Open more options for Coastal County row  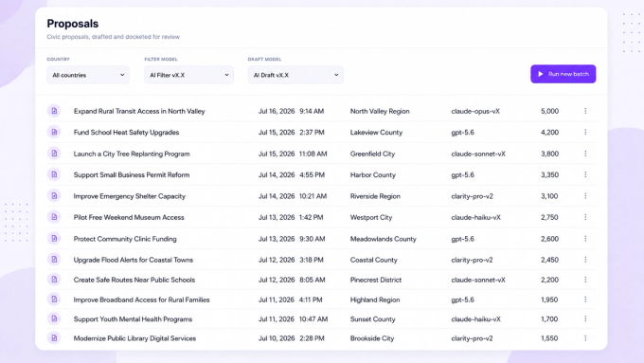coord(585,260)
